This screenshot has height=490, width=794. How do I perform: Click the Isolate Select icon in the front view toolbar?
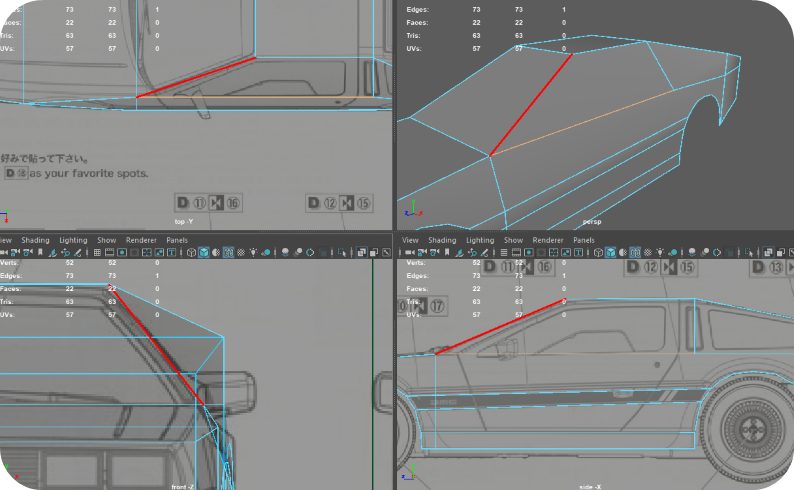pos(342,252)
